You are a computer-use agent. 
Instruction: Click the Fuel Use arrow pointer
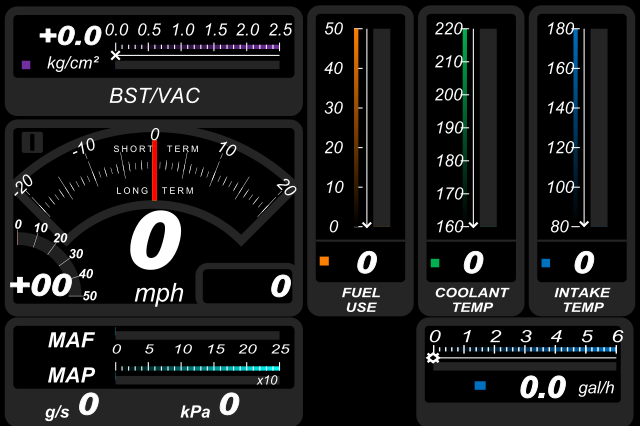coord(367,224)
